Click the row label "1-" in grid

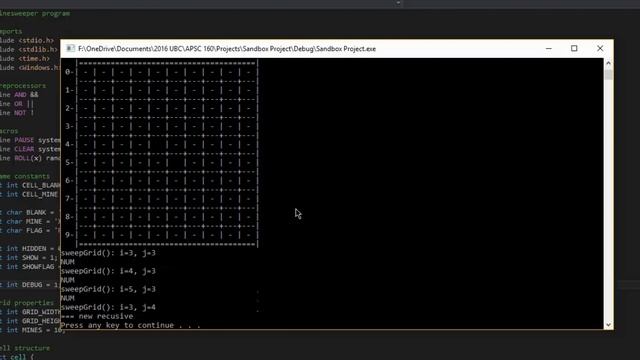(x=69, y=90)
